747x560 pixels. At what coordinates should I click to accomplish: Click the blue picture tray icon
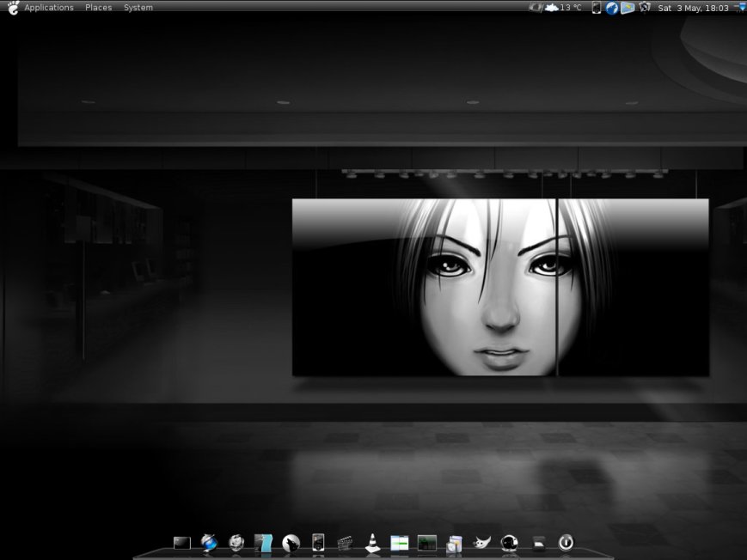(x=628, y=8)
